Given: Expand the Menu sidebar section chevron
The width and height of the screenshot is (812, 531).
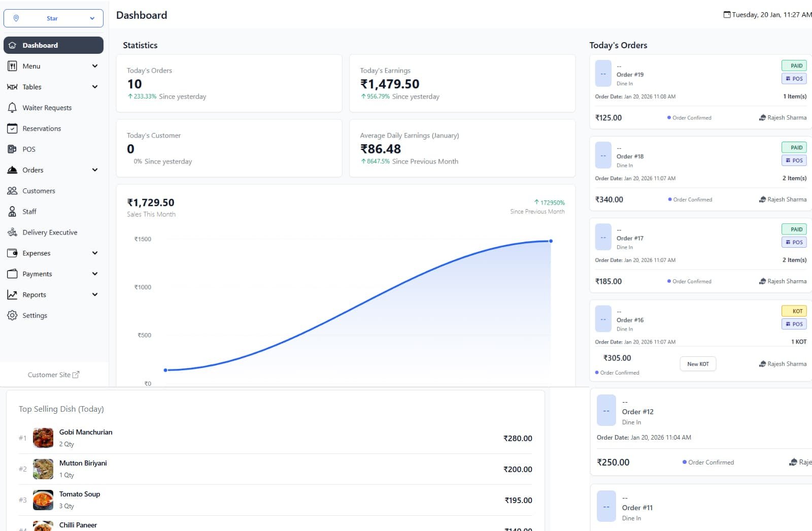Looking at the screenshot, I should click(x=95, y=66).
